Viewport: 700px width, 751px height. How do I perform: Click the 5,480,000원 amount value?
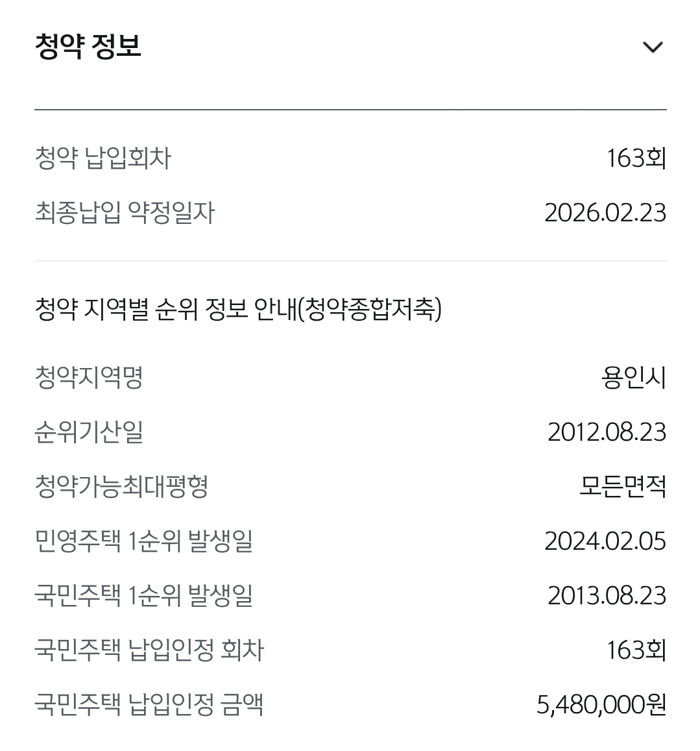[601, 704]
